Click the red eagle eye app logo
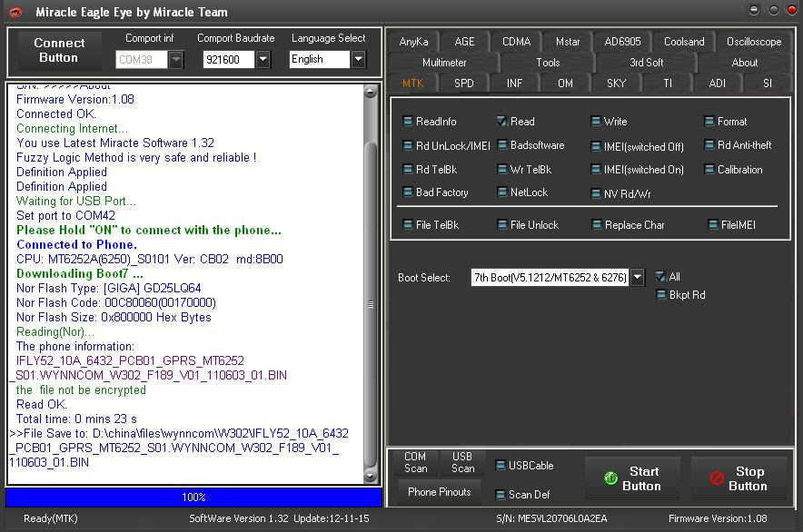803x532 pixels. coord(15,13)
